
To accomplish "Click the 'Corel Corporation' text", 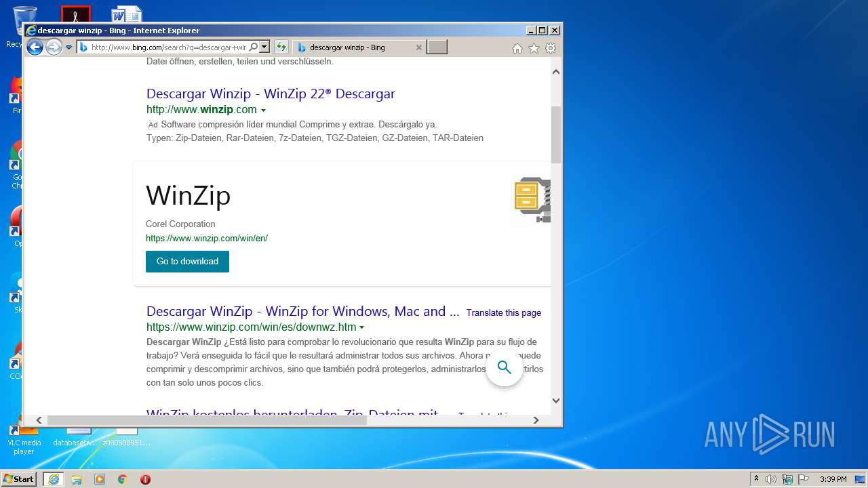I will [180, 224].
